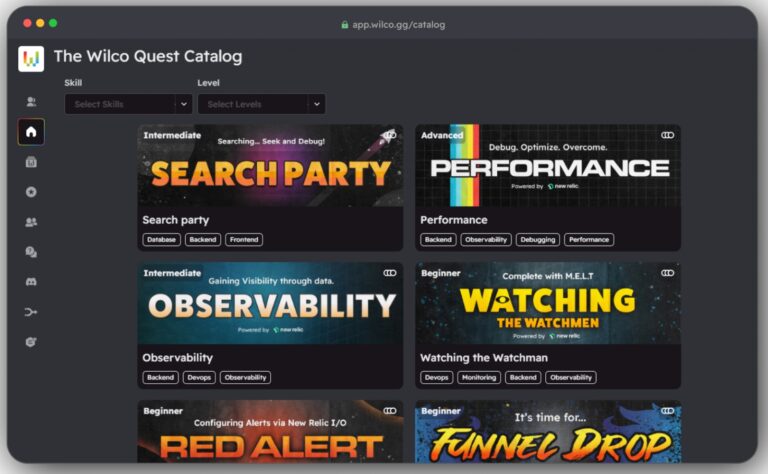768x474 pixels.
Task: Click the star badge sidebar icon
Action: click(x=31, y=192)
